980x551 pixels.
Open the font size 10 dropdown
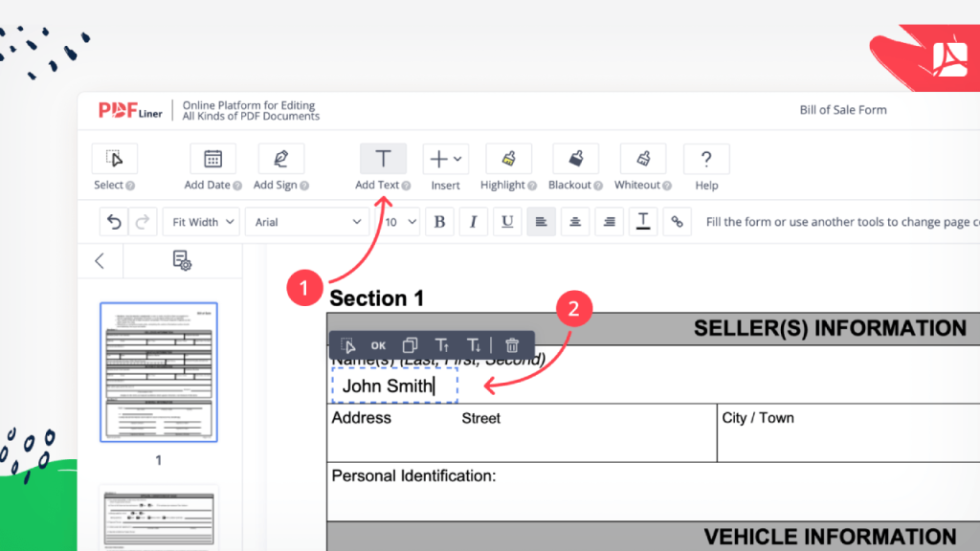(399, 222)
